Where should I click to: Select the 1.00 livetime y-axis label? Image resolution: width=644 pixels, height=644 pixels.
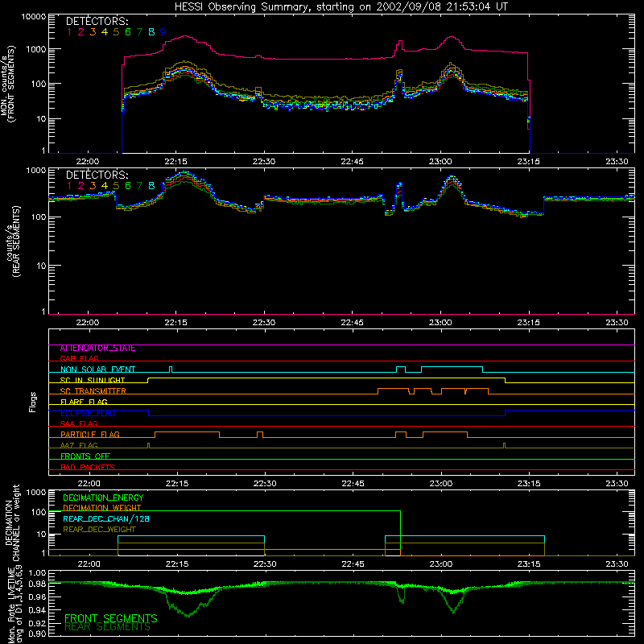click(37, 573)
